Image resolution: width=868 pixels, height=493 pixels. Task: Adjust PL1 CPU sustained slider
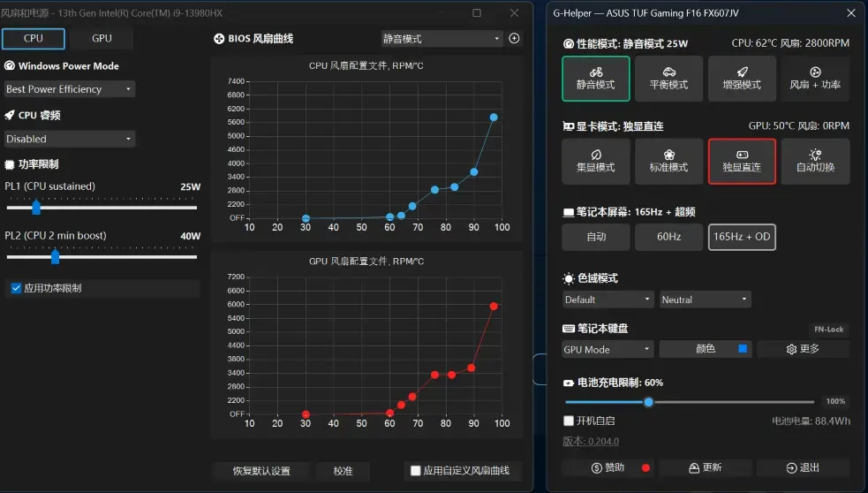(x=36, y=207)
